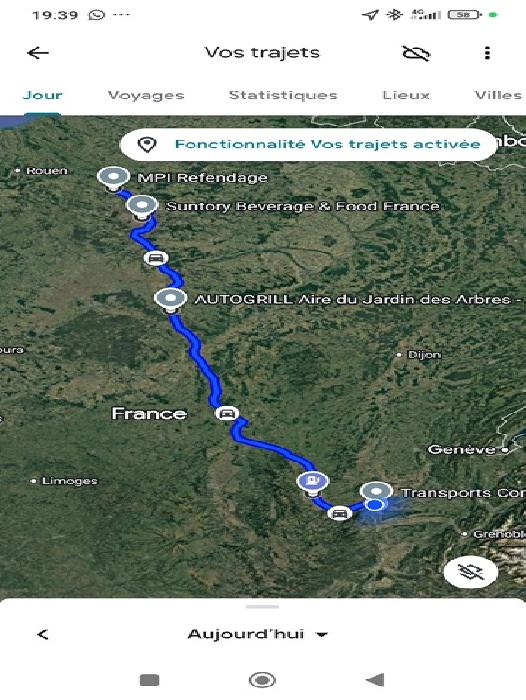Tap the cloud backup off icon

(x=416, y=53)
